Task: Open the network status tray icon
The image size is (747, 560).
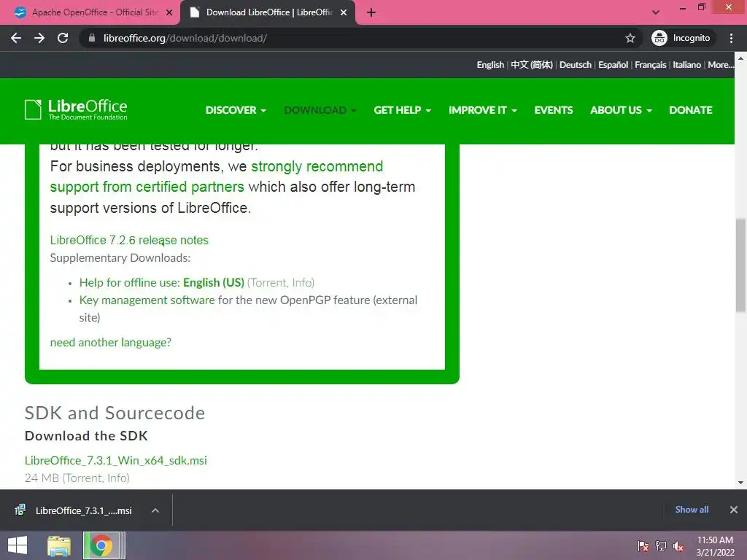Action: coord(661,546)
